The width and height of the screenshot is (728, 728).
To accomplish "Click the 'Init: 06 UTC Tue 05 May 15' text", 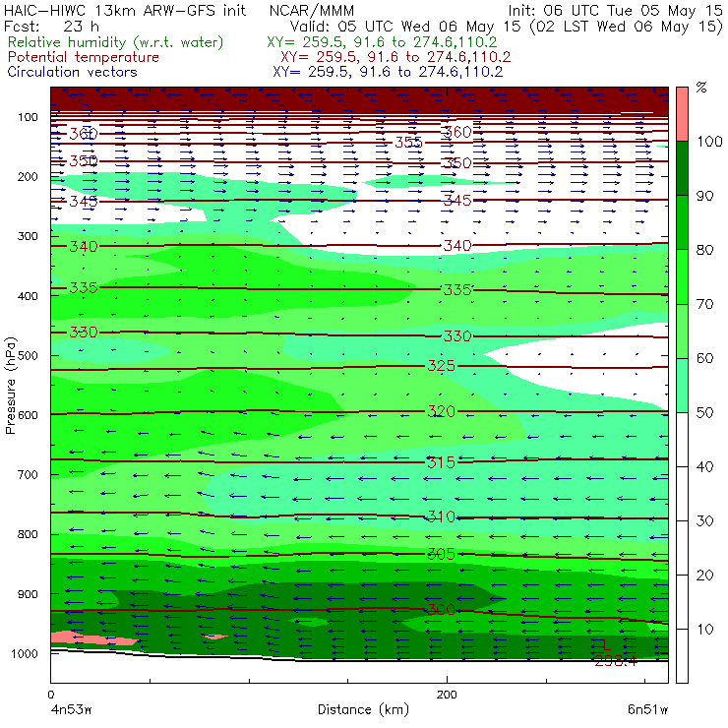I will (x=615, y=10).
